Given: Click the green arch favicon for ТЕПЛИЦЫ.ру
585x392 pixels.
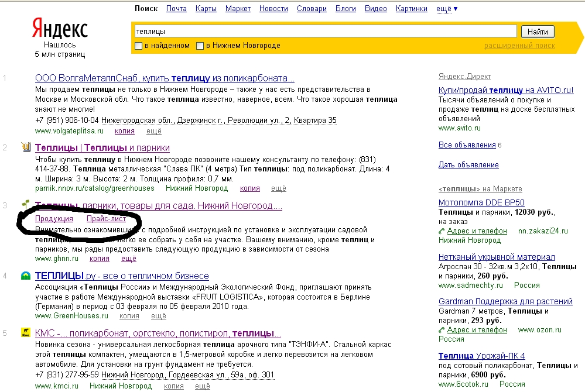Looking at the screenshot, I should pos(26,276).
